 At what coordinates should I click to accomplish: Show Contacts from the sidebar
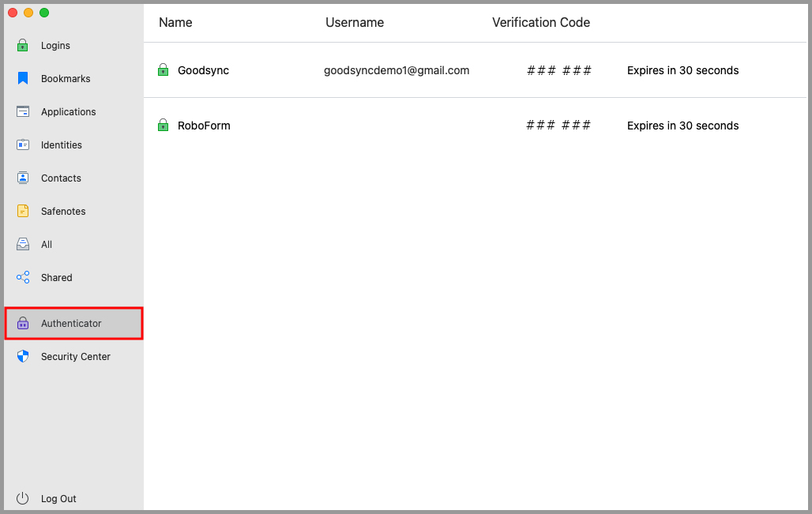(61, 178)
